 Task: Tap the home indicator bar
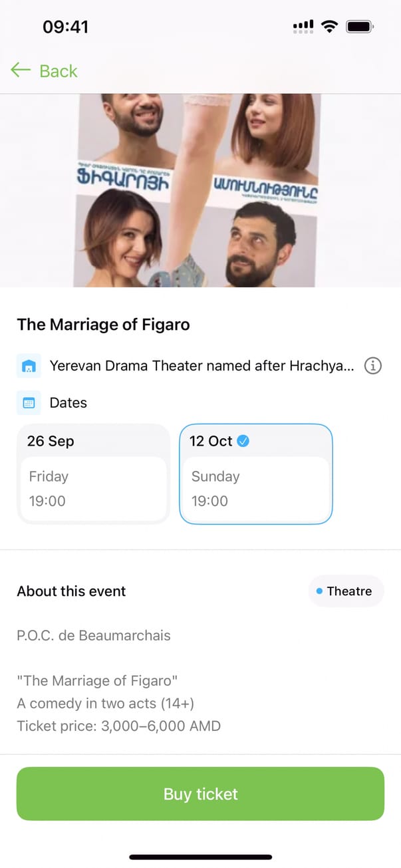tap(200, 857)
